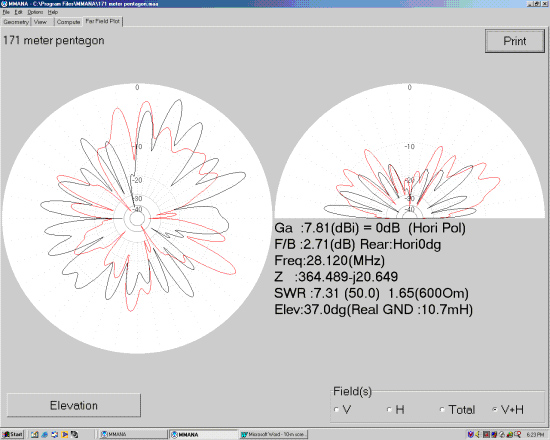Open the Options menu

[x=35, y=12]
